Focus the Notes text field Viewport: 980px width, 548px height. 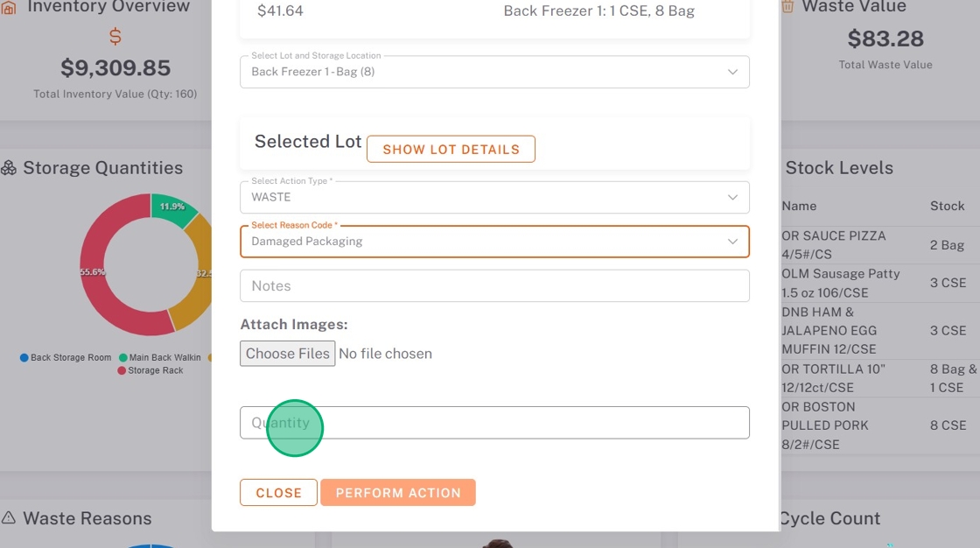494,286
